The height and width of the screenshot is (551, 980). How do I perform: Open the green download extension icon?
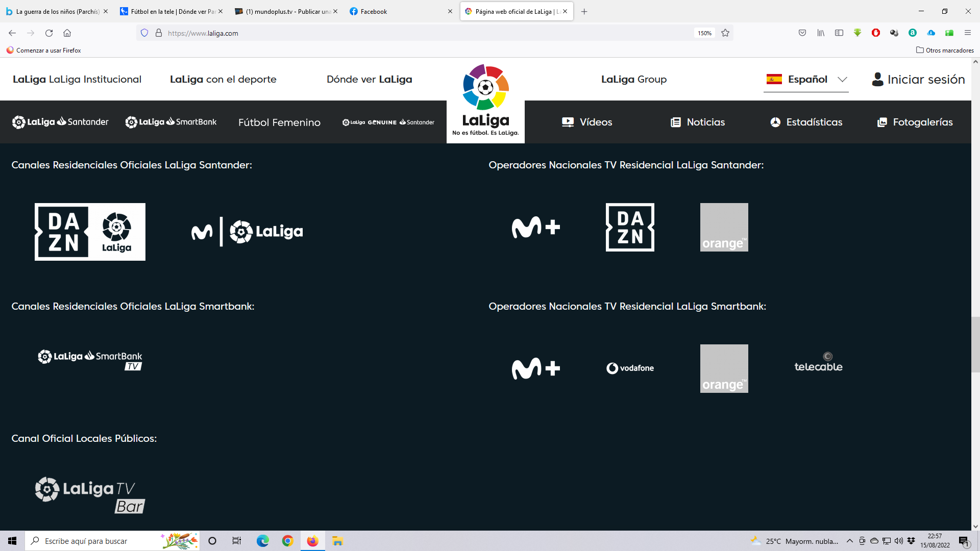(857, 33)
